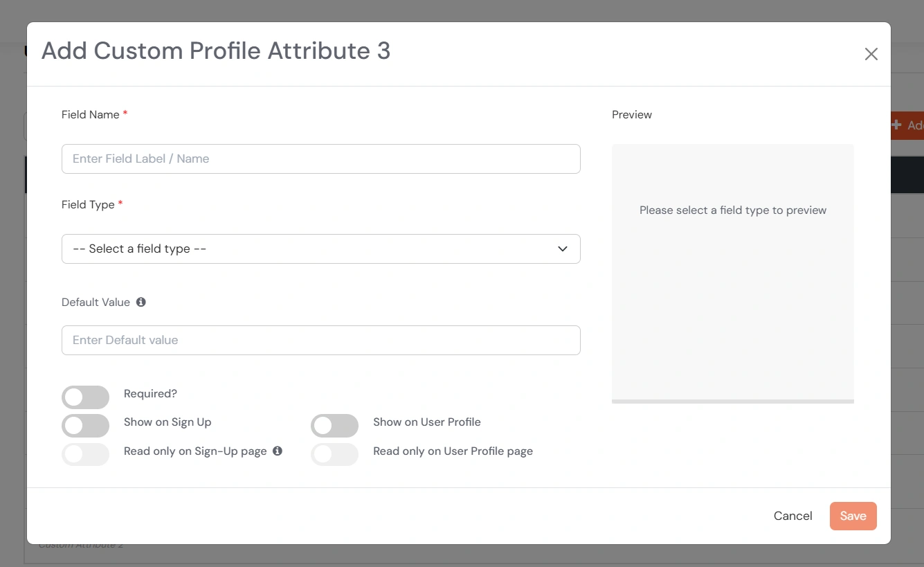The width and height of the screenshot is (924, 567).
Task: Click the info icon beside Default Value
Action: [141, 302]
